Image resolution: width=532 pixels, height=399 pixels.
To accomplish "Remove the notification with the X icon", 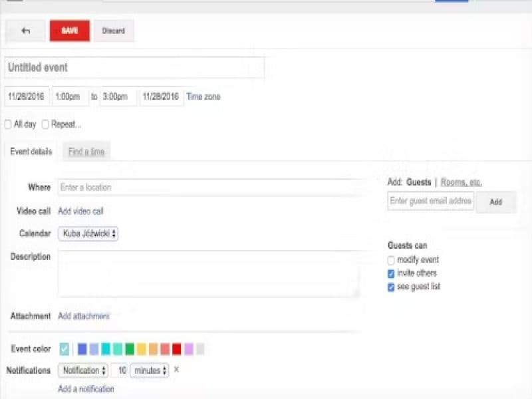I will pos(176,370).
